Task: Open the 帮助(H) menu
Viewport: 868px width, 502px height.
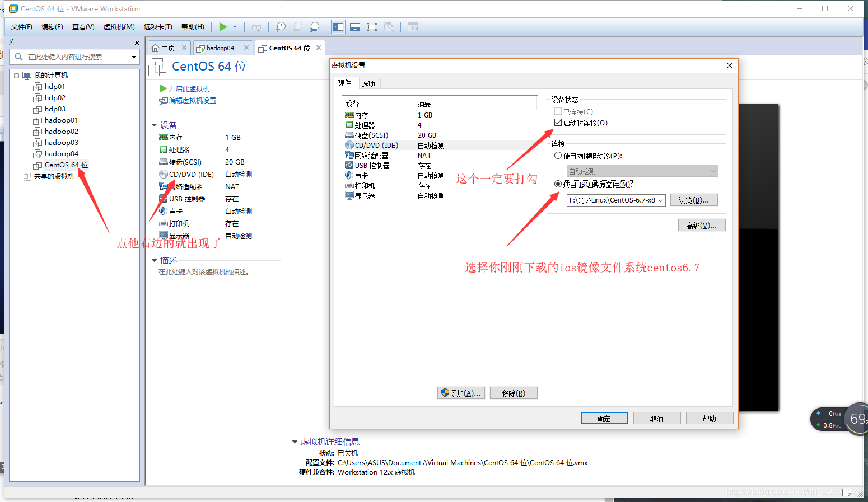Action: [x=193, y=27]
